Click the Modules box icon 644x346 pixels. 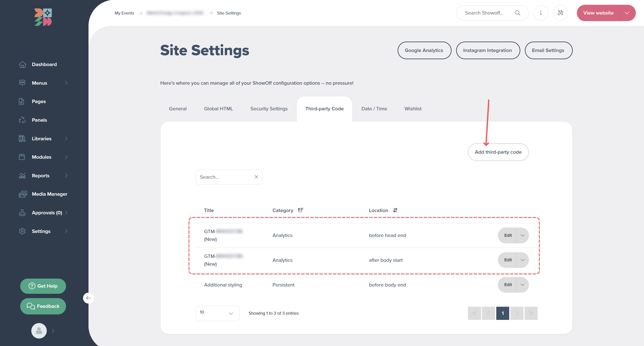tap(22, 157)
